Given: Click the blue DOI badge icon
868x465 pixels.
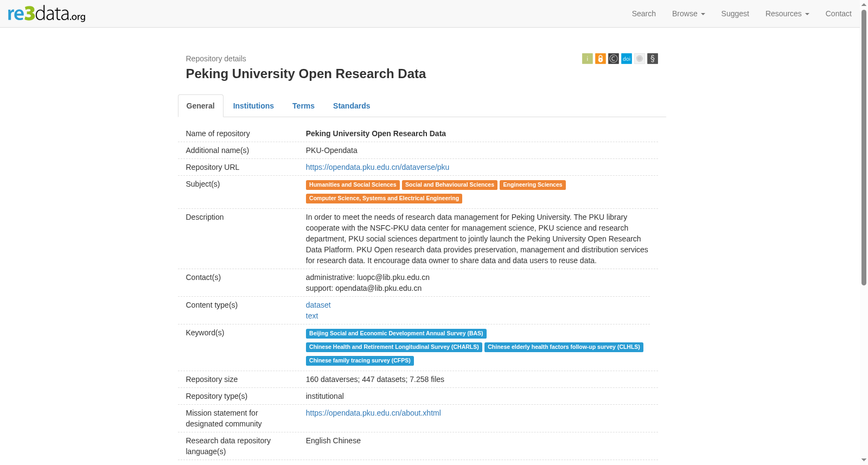Looking at the screenshot, I should coord(627,59).
